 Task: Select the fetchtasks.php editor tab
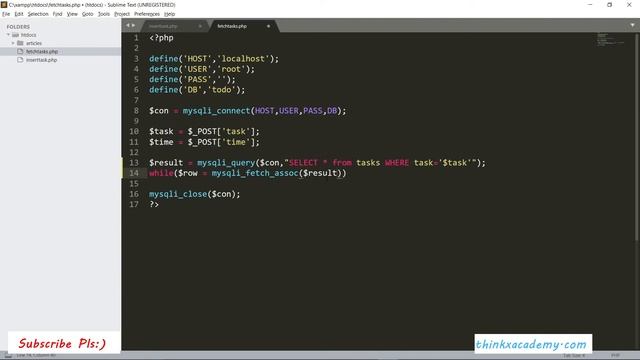tap(232, 26)
